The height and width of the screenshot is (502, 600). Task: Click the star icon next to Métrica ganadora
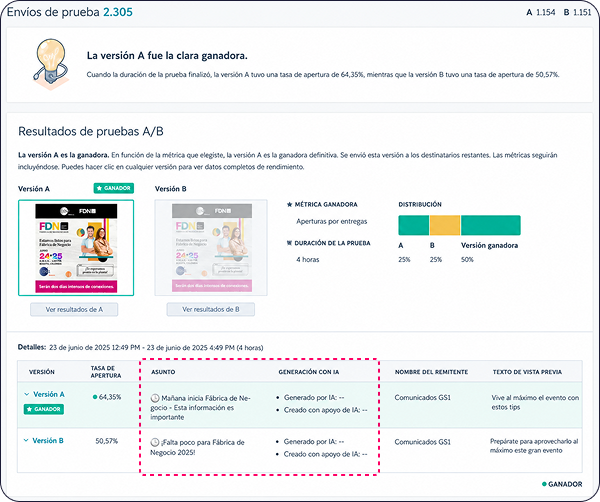tap(290, 205)
